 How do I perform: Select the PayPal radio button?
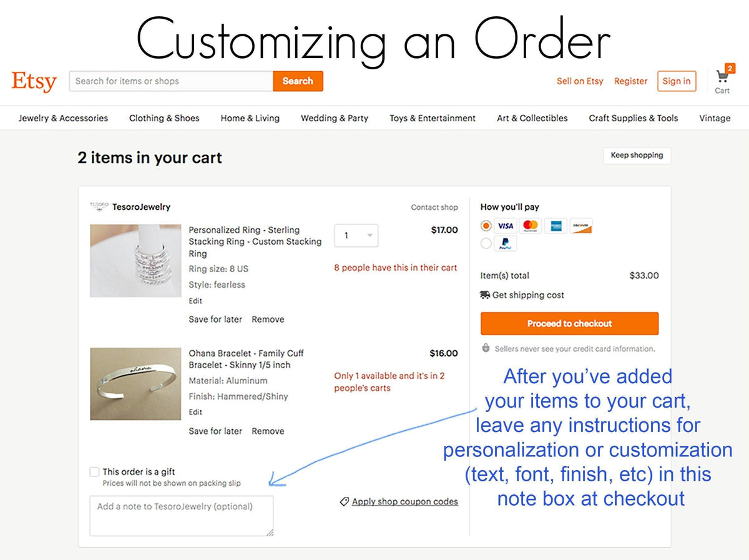click(486, 244)
